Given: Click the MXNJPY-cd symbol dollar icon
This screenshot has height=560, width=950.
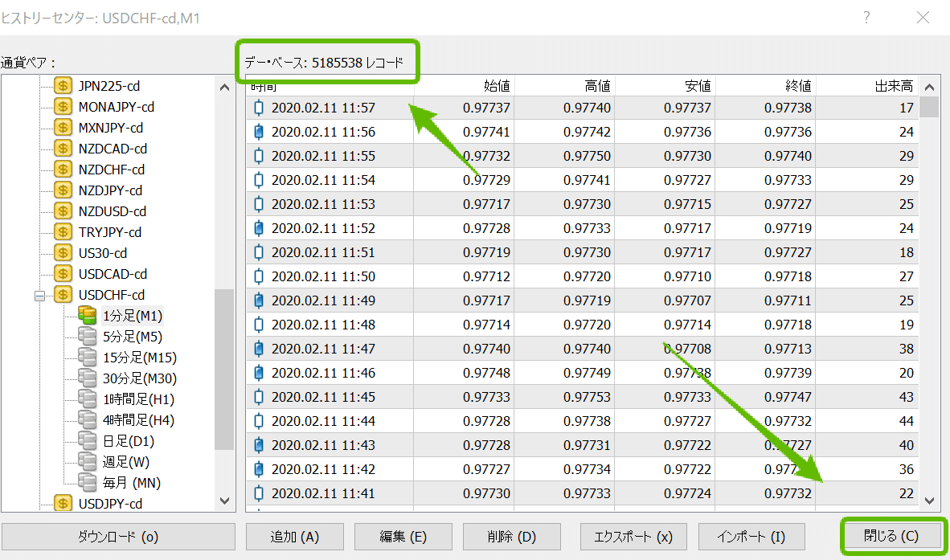Looking at the screenshot, I should (63, 128).
